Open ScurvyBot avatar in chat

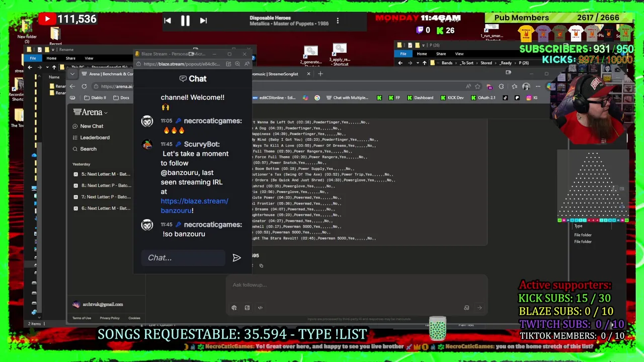click(147, 144)
